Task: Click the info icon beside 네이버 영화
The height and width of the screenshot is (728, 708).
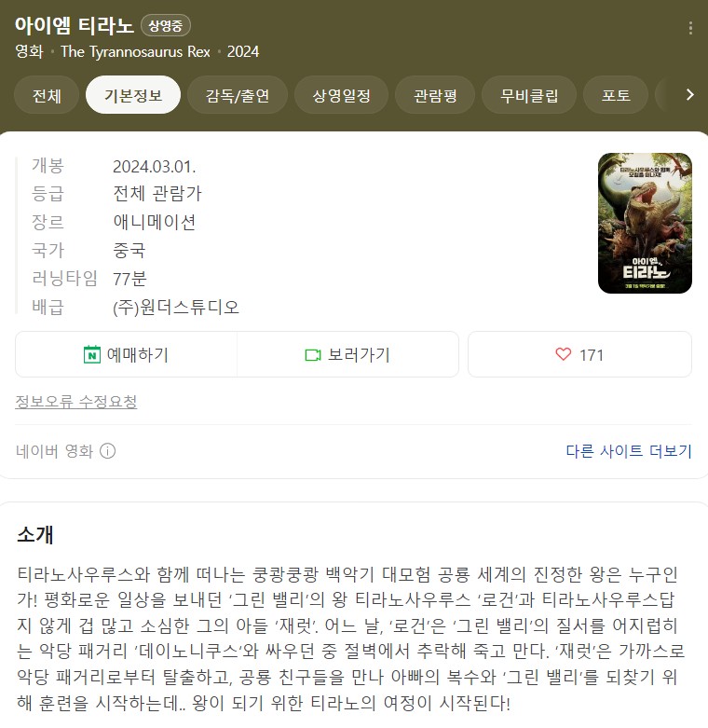Action: coord(108,451)
